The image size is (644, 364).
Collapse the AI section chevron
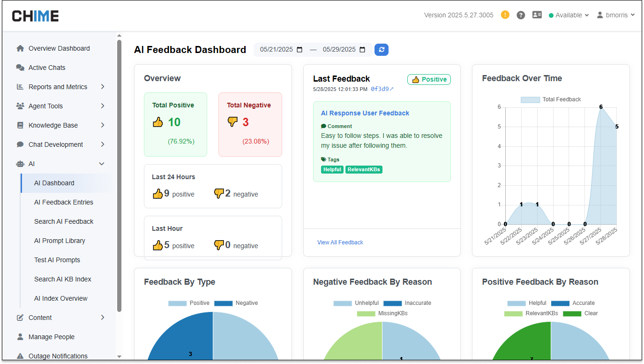click(x=102, y=164)
